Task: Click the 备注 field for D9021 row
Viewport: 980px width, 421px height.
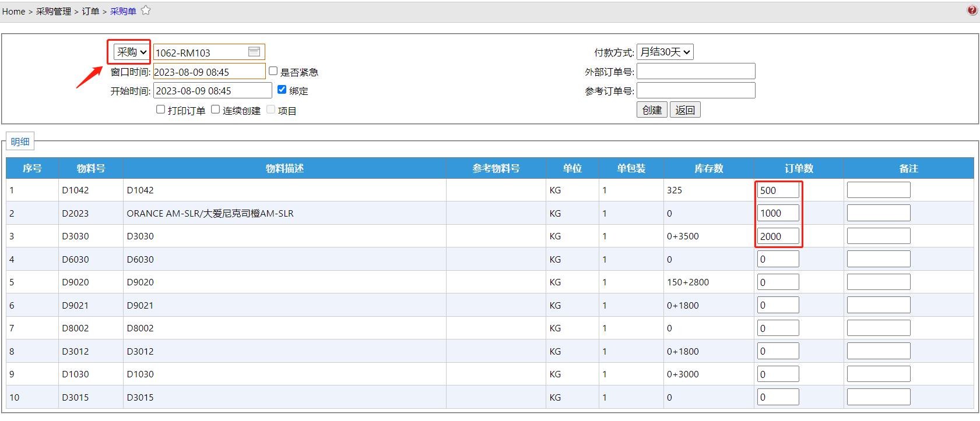Action: (x=878, y=305)
